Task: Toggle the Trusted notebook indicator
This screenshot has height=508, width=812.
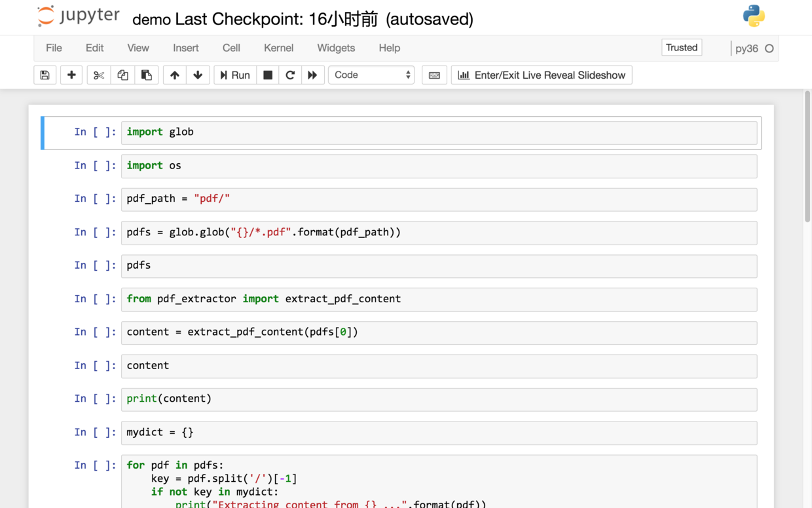Action: pyautogui.click(x=682, y=48)
